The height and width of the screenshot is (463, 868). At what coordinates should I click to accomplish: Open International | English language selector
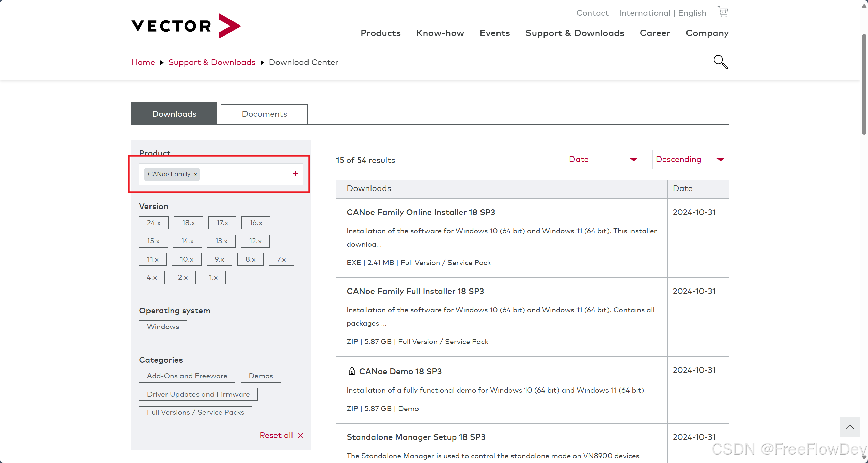click(x=662, y=13)
